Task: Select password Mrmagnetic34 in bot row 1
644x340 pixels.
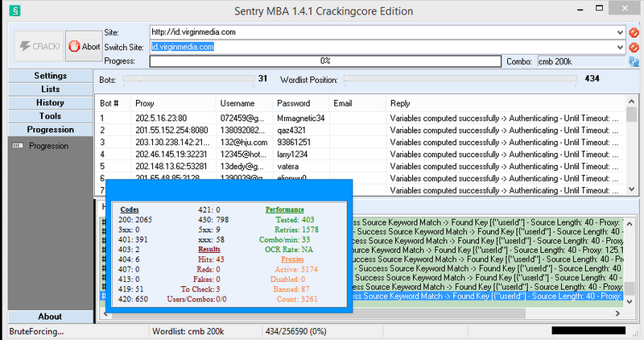Action: click(x=300, y=118)
